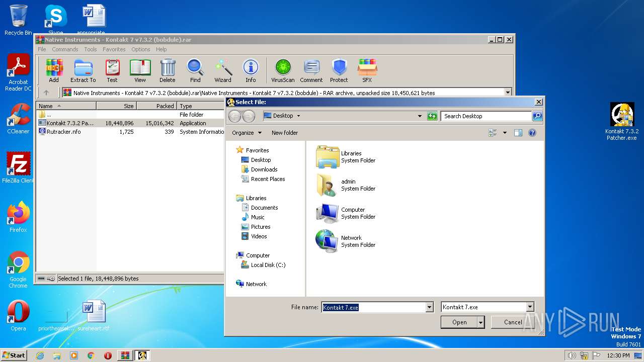Click the Add toolbar icon in WinRAR
The height and width of the screenshot is (362, 644).
click(54, 70)
